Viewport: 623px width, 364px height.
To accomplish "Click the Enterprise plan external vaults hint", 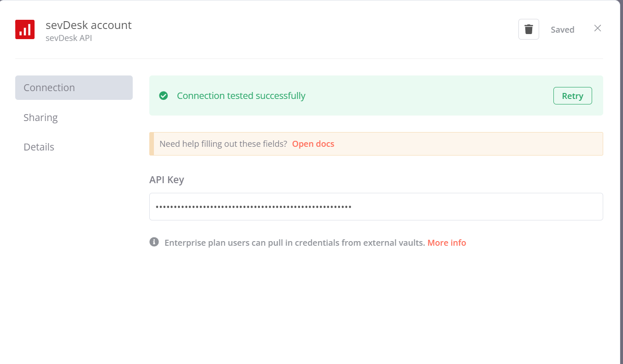I will (x=294, y=243).
